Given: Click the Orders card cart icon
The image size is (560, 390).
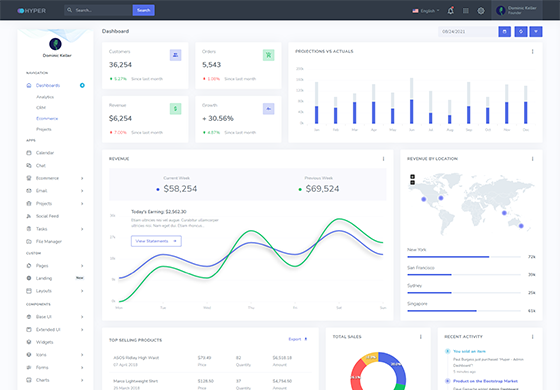Looking at the screenshot, I should pyautogui.click(x=269, y=55).
